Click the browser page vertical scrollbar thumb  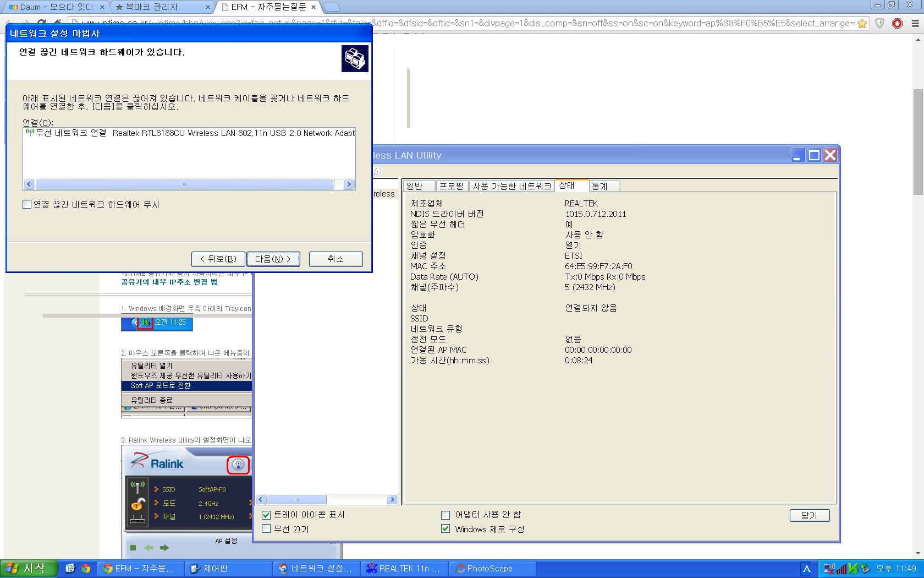[918, 141]
